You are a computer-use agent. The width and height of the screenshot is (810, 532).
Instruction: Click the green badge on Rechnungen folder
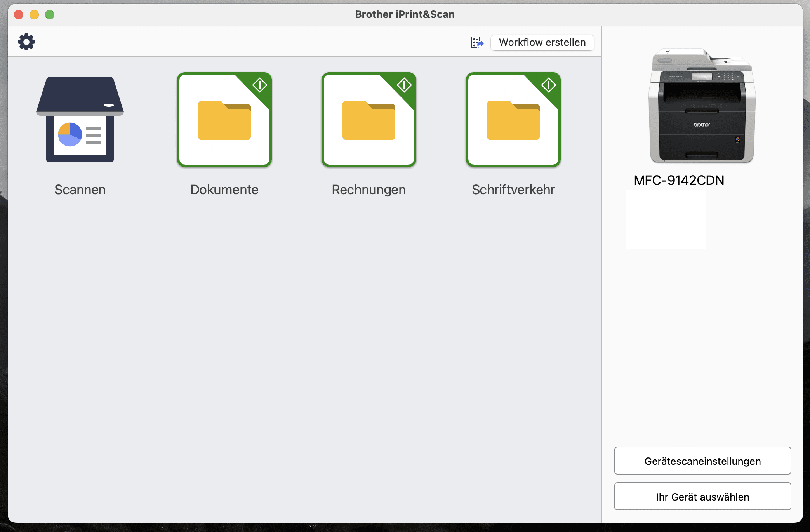point(403,85)
